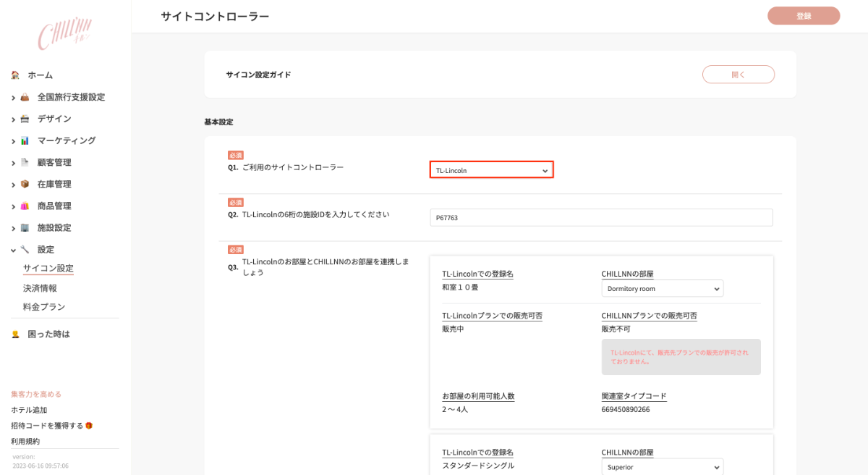Click the facility ID input field
Image resolution: width=868 pixels, height=475 pixels.
[601, 217]
